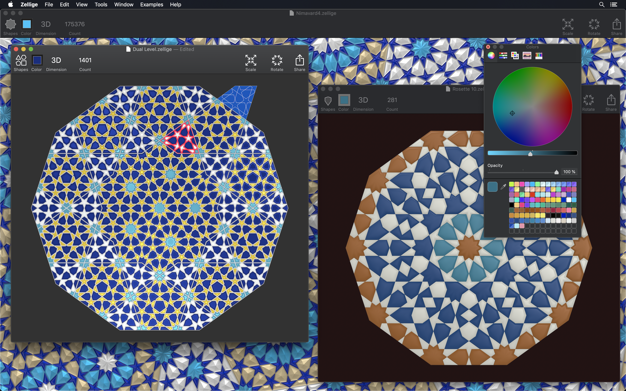Click the Scale icon in Dual Level window
This screenshot has height=391, width=626.
(250, 60)
